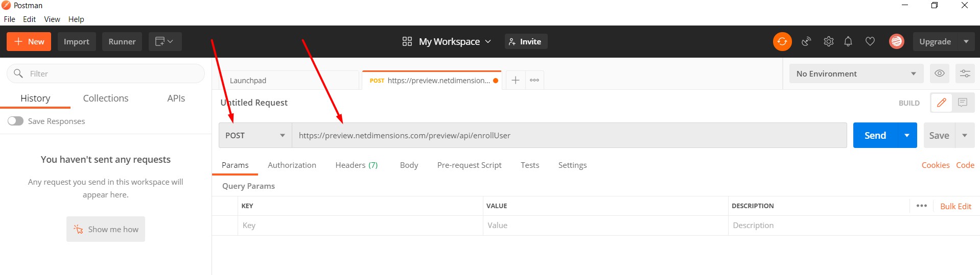
Task: Expand the Send button dropdown arrow
Action: tap(907, 135)
